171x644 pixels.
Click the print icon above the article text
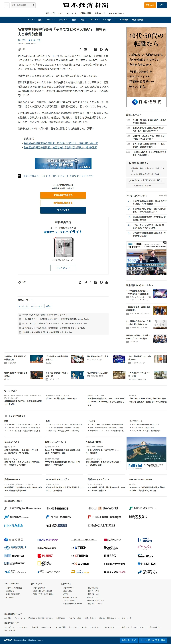pyautogui.click(x=80, y=50)
